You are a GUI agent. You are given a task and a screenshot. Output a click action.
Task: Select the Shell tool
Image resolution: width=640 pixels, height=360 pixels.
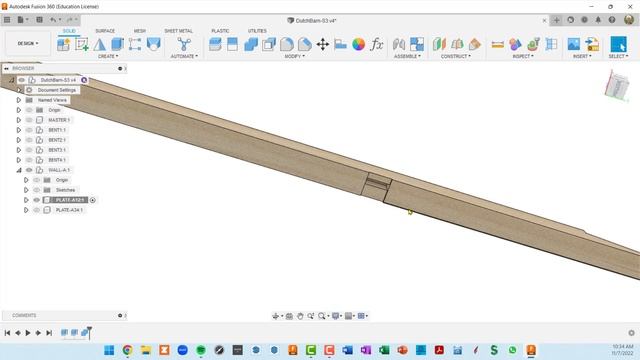(269, 44)
